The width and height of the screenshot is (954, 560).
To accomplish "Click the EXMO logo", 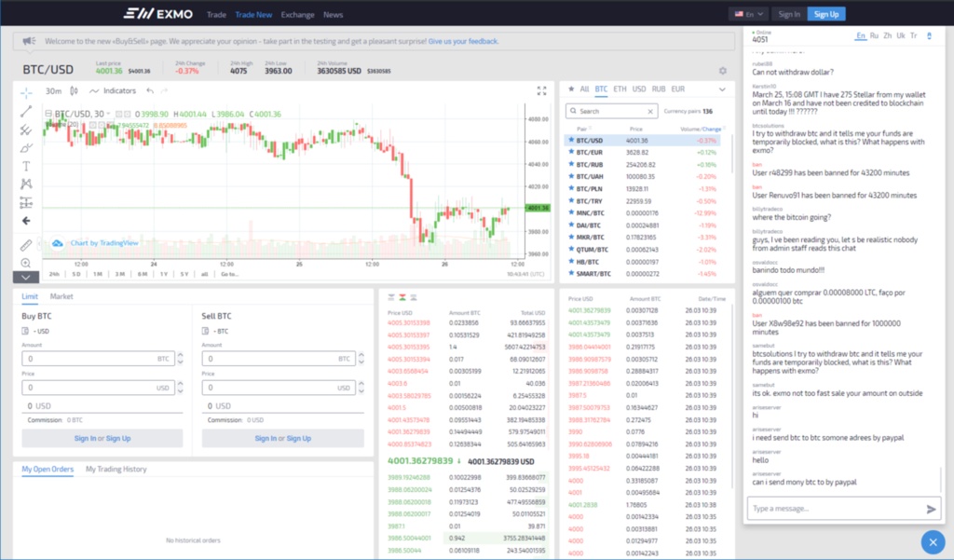I will pos(158,13).
